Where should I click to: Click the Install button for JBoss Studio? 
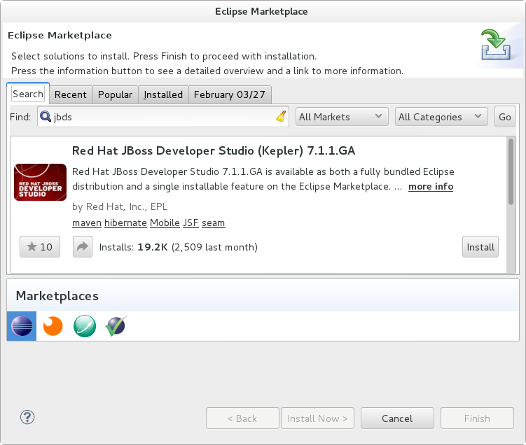click(480, 247)
